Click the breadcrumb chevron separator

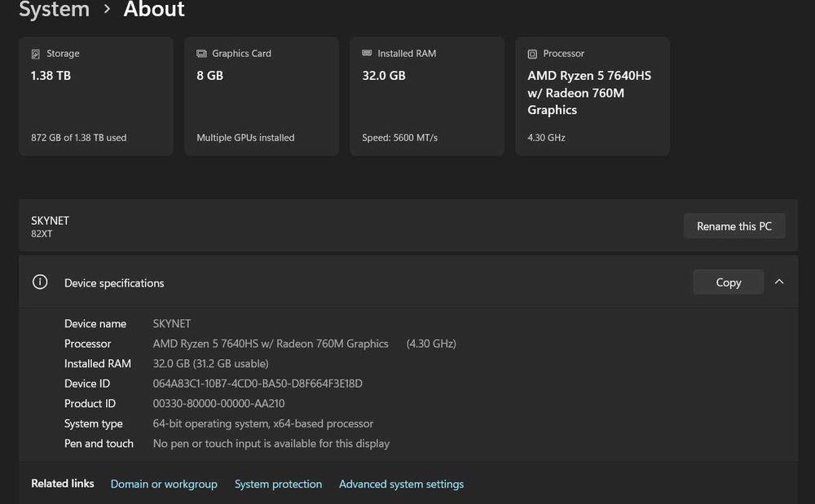coord(107,9)
